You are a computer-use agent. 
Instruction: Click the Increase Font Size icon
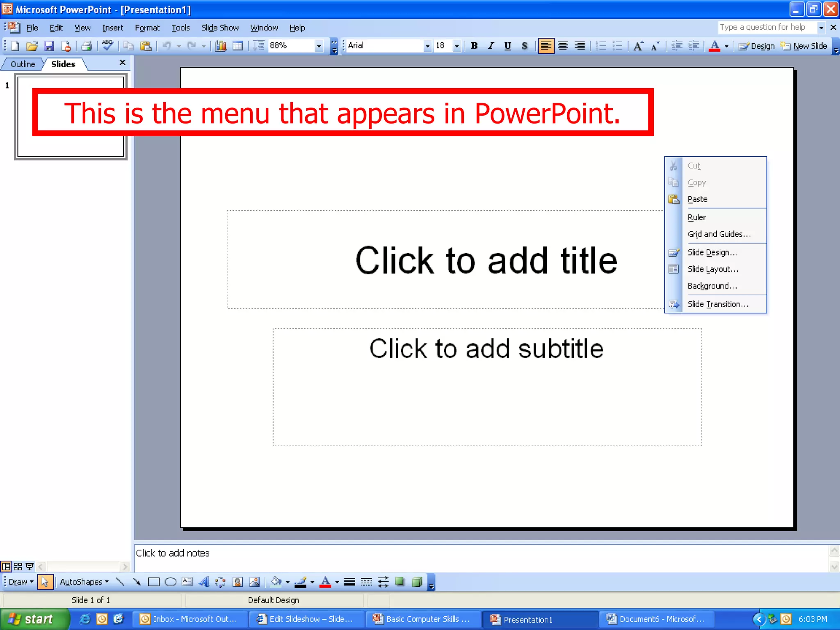[638, 46]
